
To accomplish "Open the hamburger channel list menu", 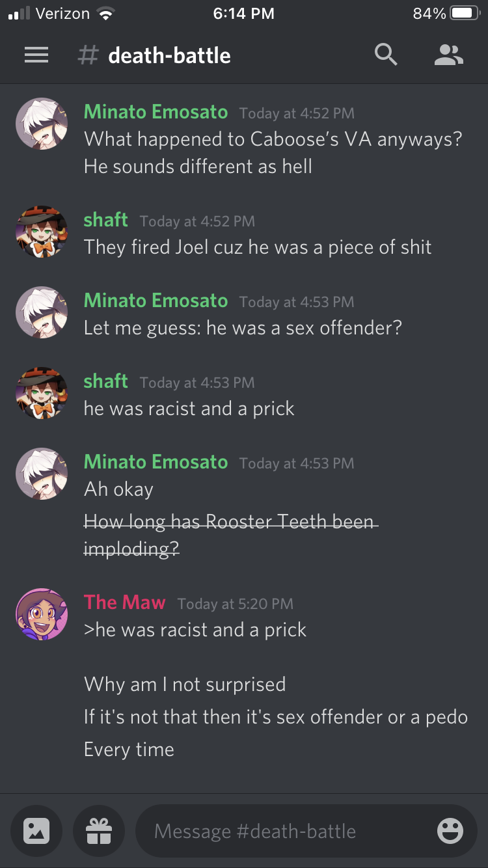I will click(x=36, y=55).
